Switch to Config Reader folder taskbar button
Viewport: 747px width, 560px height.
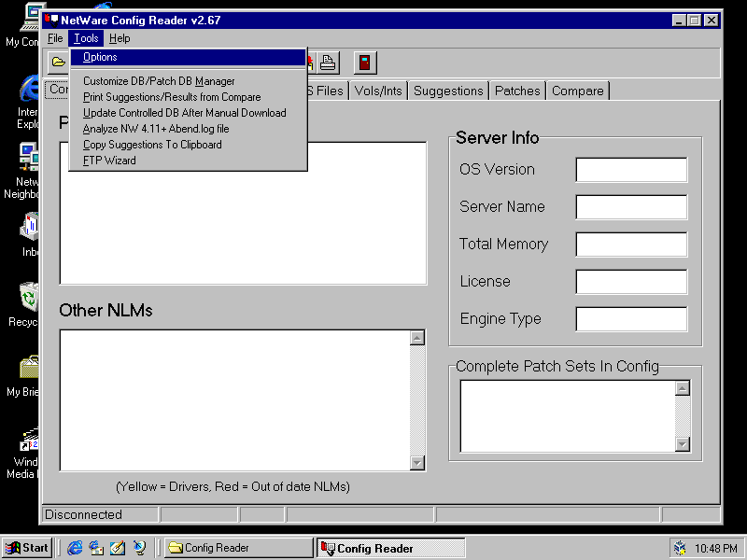(239, 548)
